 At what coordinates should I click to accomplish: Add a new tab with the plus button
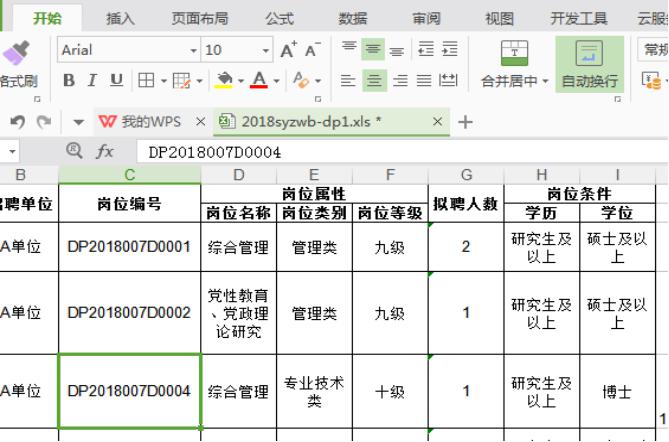pyautogui.click(x=465, y=122)
